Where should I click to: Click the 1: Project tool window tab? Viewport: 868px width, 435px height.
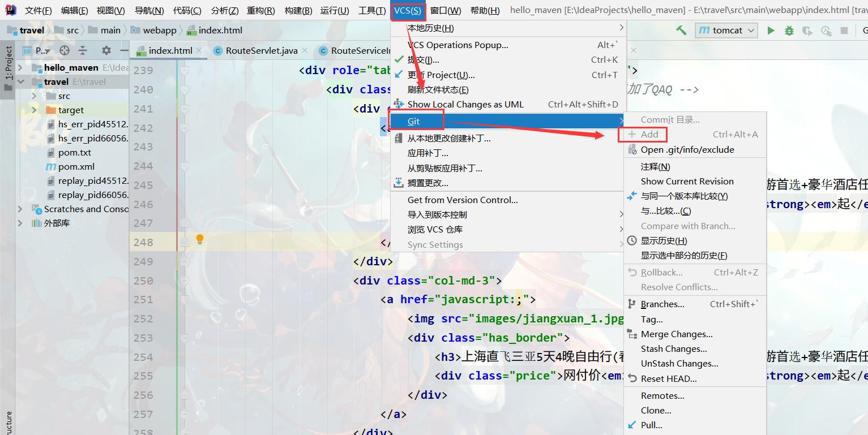pyautogui.click(x=8, y=70)
